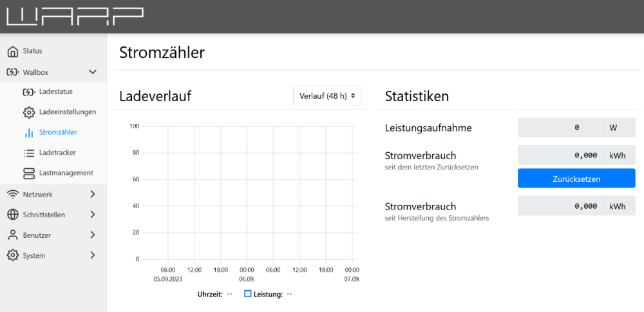Toggle the Leistung legend box in chart

click(x=248, y=294)
